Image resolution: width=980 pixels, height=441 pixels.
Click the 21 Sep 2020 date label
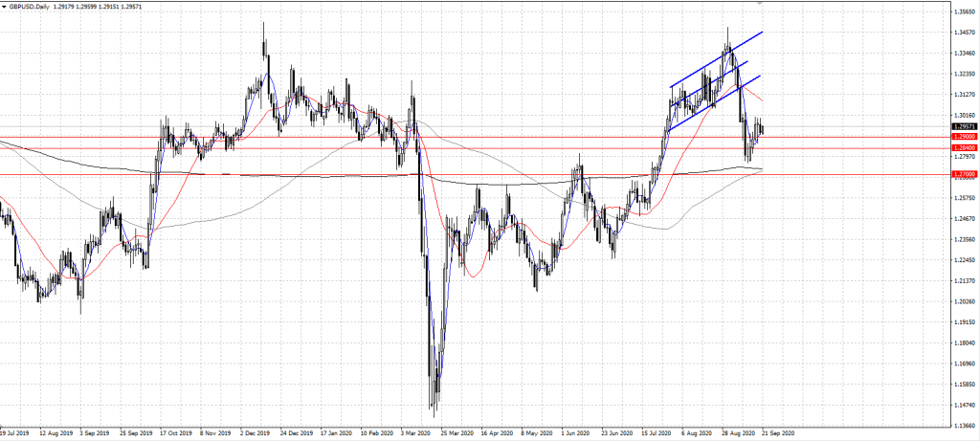click(778, 433)
